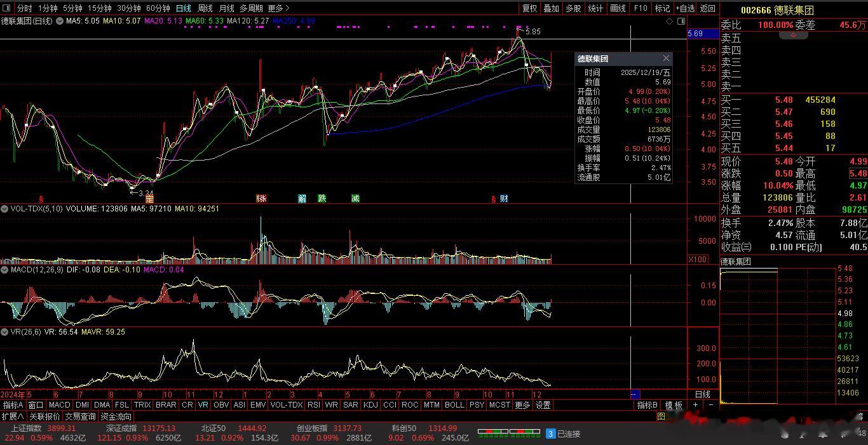Select the KDJ indicator tab
The width and height of the screenshot is (868, 445).
point(370,405)
